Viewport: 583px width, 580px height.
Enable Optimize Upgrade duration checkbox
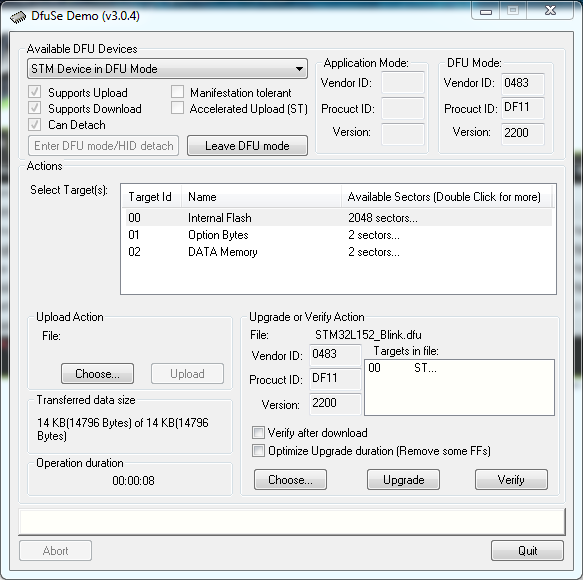258,451
